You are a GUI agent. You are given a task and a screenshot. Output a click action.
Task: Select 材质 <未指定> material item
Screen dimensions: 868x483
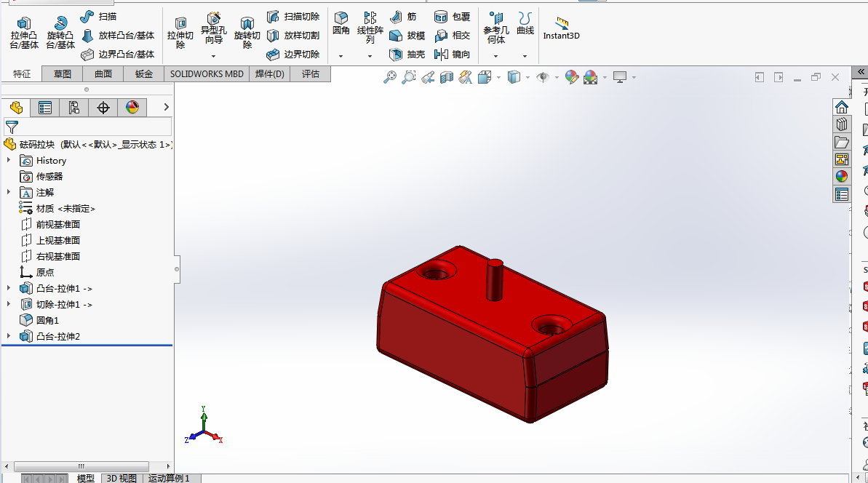pyautogui.click(x=57, y=209)
